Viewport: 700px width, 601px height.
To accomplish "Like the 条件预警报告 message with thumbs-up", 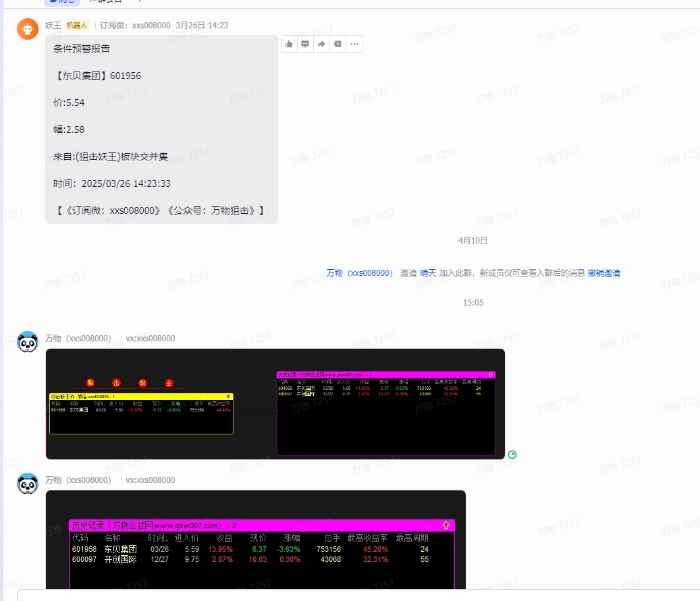I will (289, 44).
